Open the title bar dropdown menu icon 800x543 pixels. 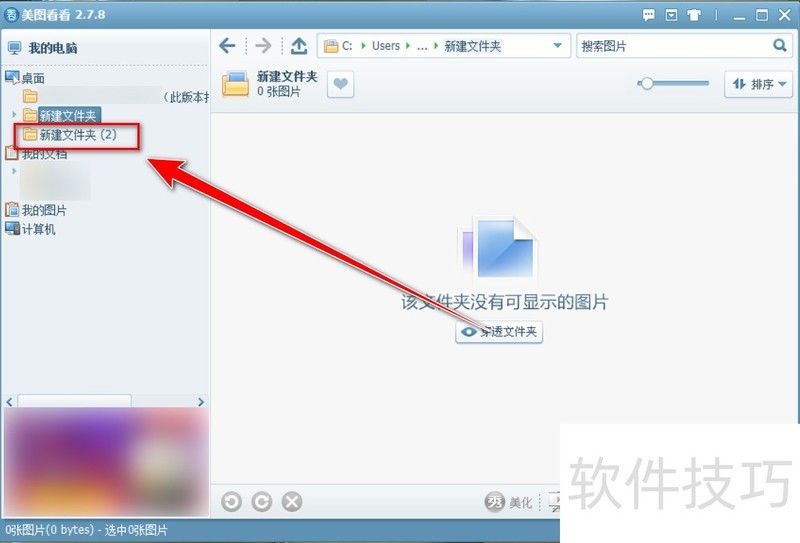point(671,15)
